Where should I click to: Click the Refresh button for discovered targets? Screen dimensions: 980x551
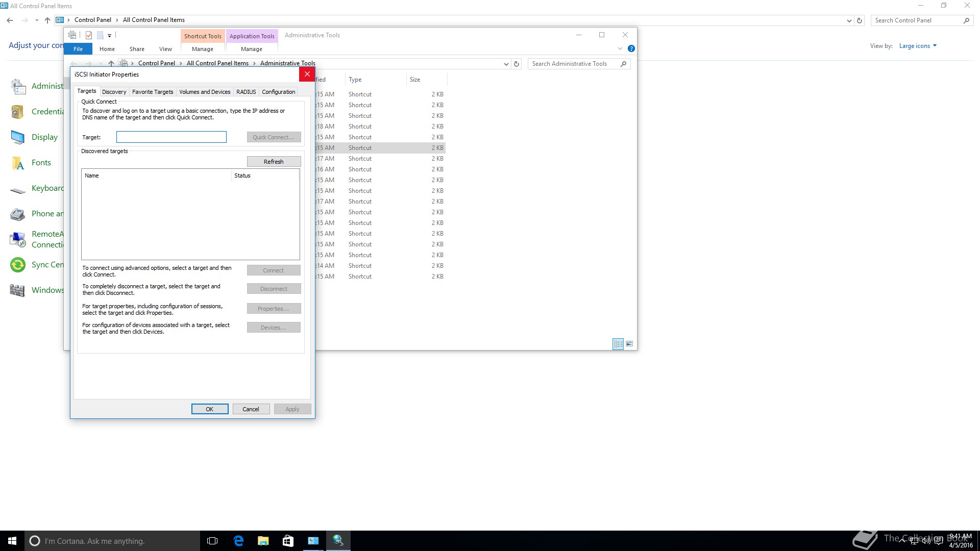(274, 162)
